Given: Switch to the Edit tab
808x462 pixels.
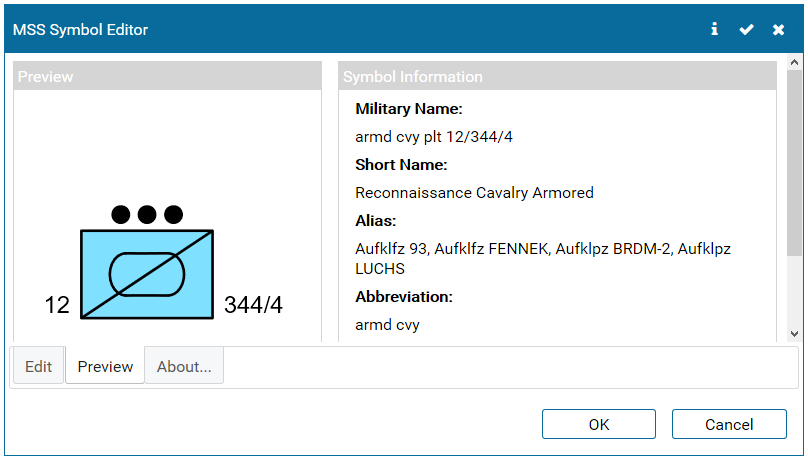Looking at the screenshot, I should point(38,366).
